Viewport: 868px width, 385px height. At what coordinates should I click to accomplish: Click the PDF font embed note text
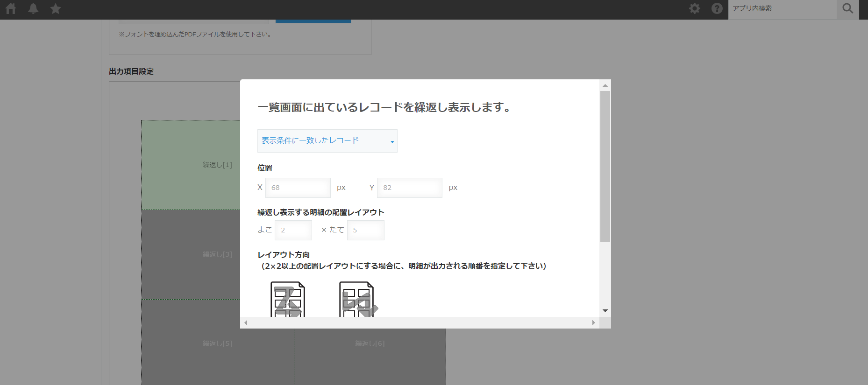coord(195,34)
